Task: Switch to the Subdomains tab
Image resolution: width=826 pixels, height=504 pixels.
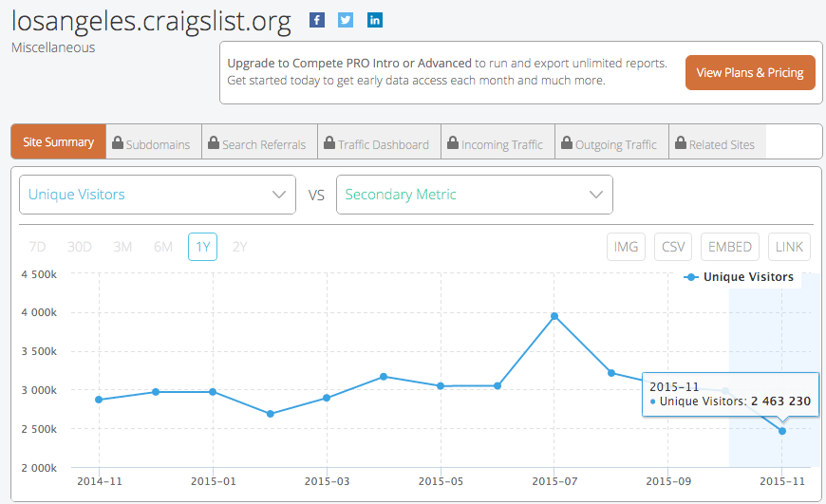Action: (x=154, y=141)
